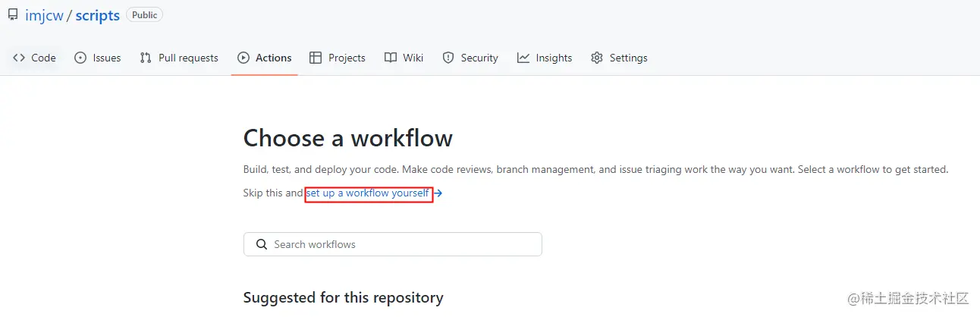This screenshot has width=980, height=317.
Task: Open the Wiki tab label
Action: click(413, 58)
